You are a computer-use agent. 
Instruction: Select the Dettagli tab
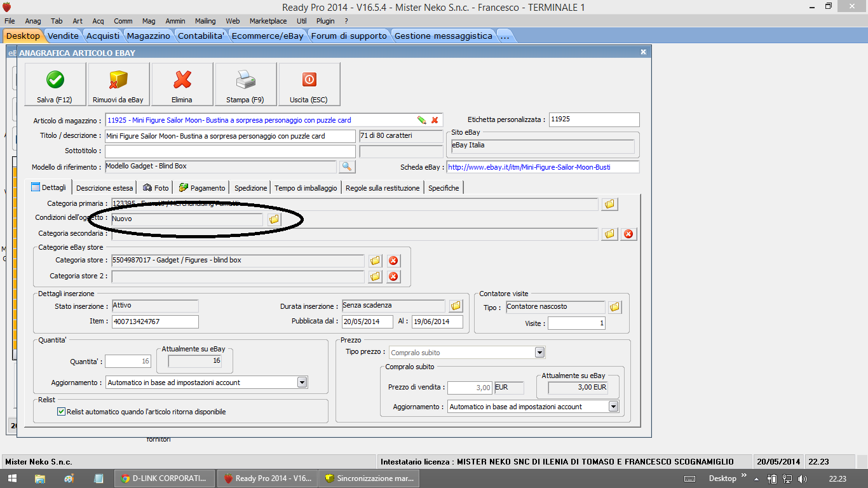(x=48, y=187)
